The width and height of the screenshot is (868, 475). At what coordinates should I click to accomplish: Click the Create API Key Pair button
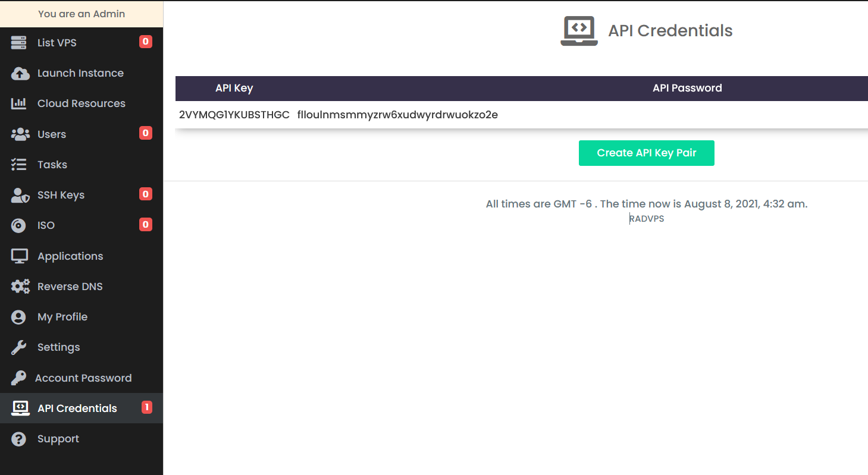[x=646, y=153]
